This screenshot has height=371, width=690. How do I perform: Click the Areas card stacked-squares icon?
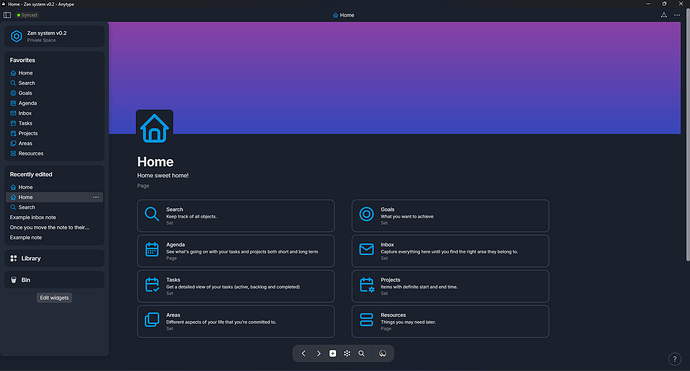pos(152,320)
